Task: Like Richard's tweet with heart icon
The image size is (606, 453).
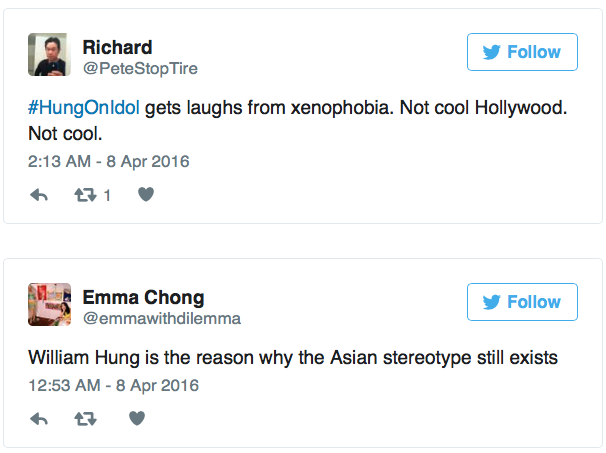Action: [145, 195]
